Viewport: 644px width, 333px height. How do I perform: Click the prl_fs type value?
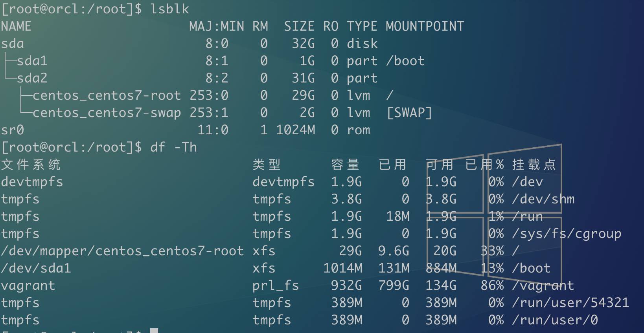click(x=276, y=285)
